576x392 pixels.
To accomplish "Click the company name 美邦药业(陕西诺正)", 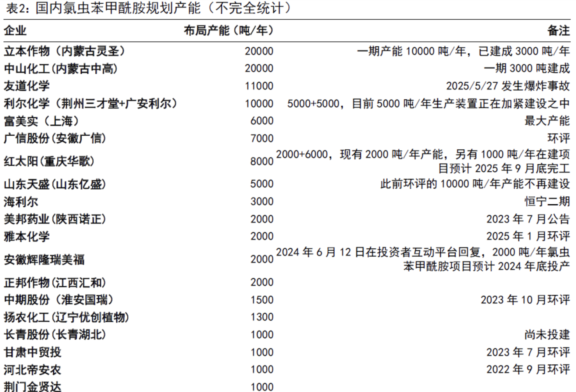I will 55,219.
